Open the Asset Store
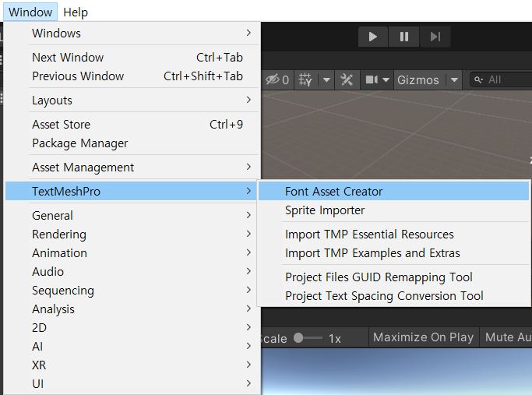This screenshot has height=395, width=532. click(x=132, y=124)
